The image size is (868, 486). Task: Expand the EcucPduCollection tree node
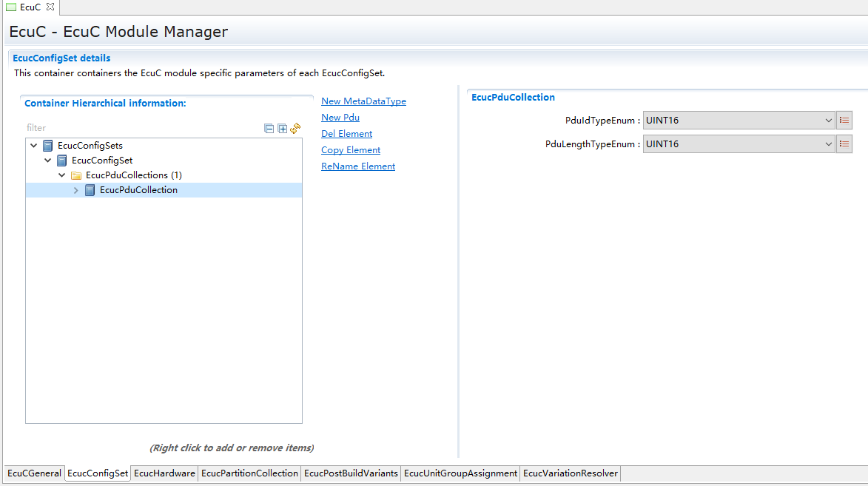76,190
